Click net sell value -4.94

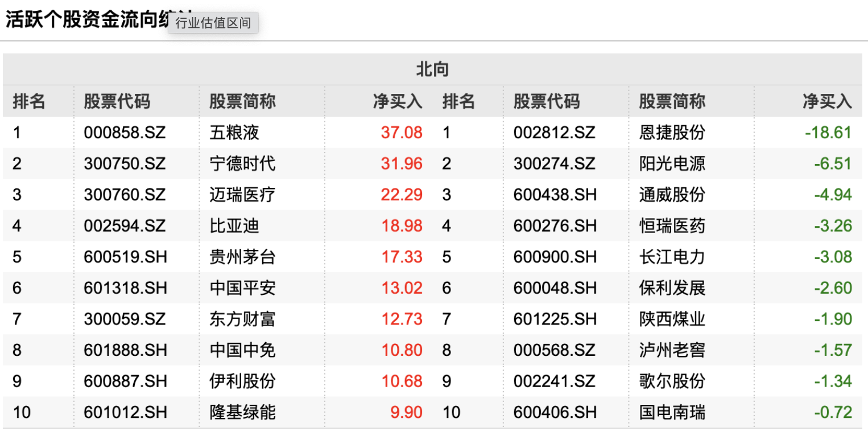[x=833, y=195]
